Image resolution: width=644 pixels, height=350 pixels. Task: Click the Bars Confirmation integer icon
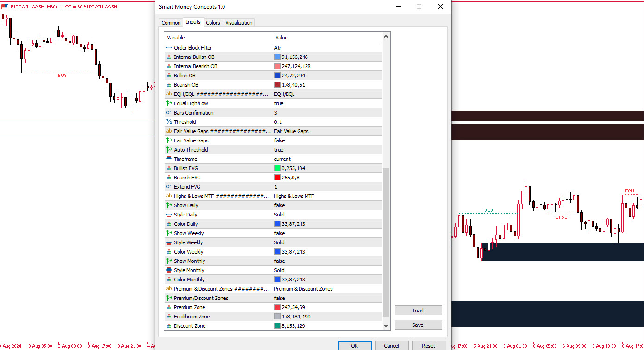coord(169,113)
